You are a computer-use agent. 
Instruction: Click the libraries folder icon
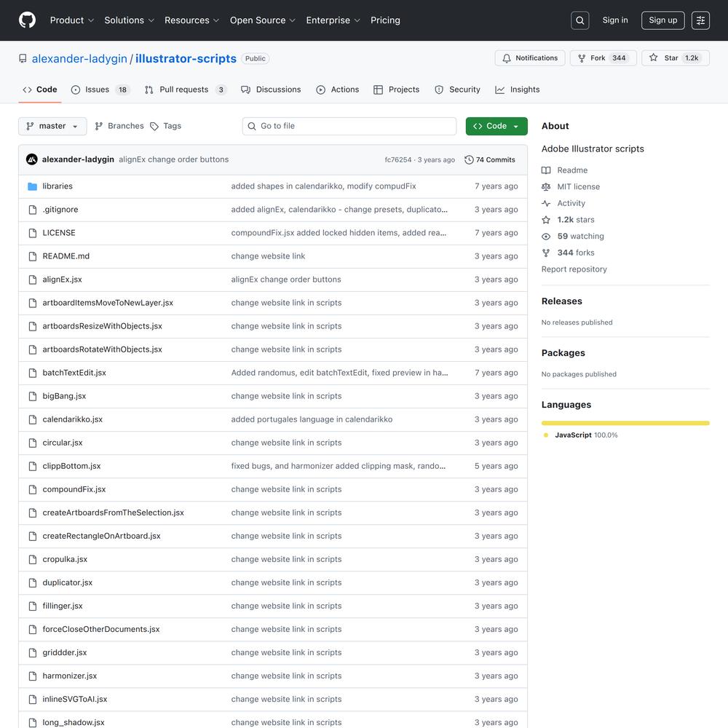33,186
